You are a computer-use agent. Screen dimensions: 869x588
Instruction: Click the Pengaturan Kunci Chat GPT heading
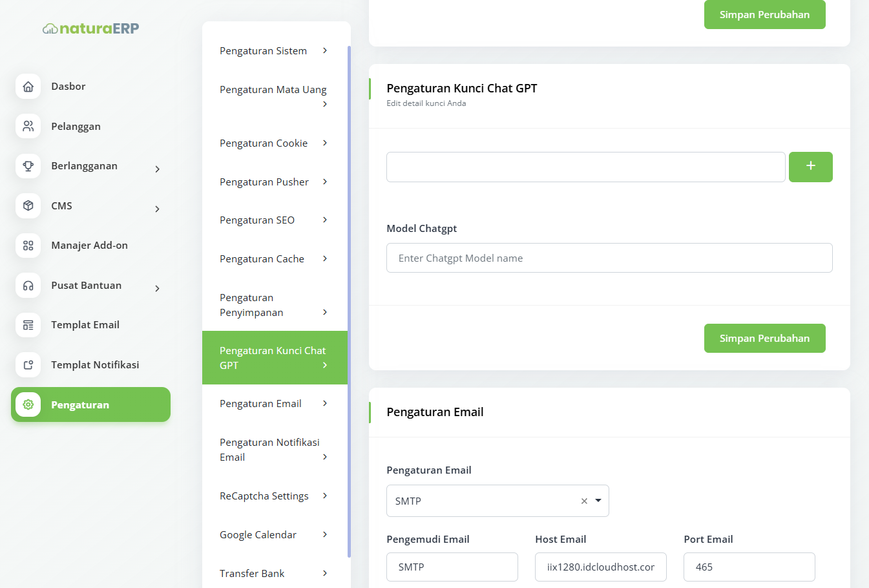(x=462, y=89)
